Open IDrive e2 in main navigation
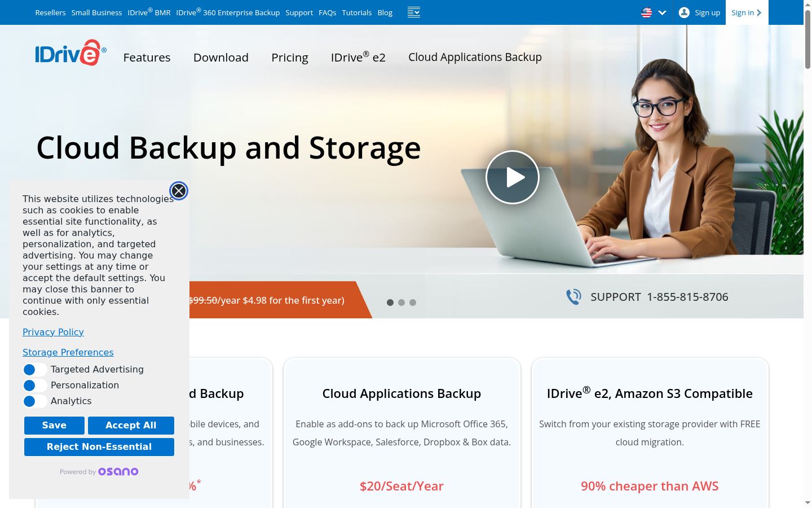The height and width of the screenshot is (508, 812). click(x=358, y=57)
